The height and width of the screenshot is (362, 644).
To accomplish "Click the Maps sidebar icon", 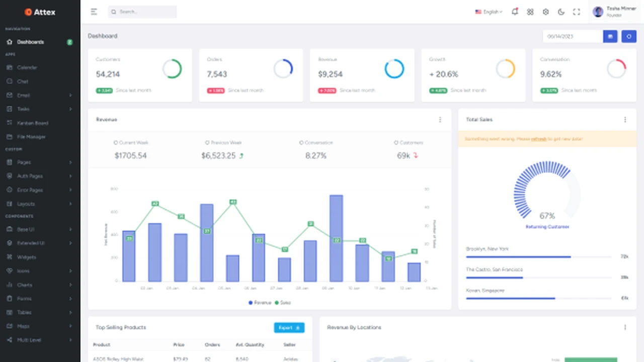I will 9,326.
